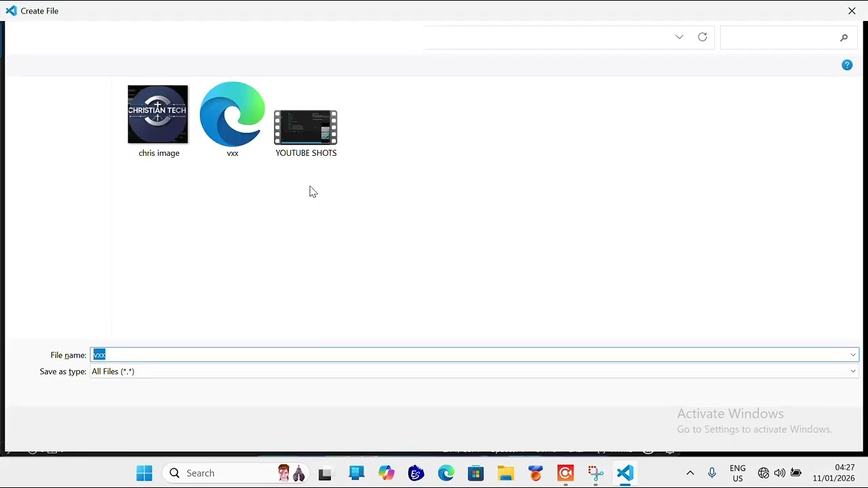Click the microphone tray icon
The image size is (868, 488).
[x=712, y=473]
